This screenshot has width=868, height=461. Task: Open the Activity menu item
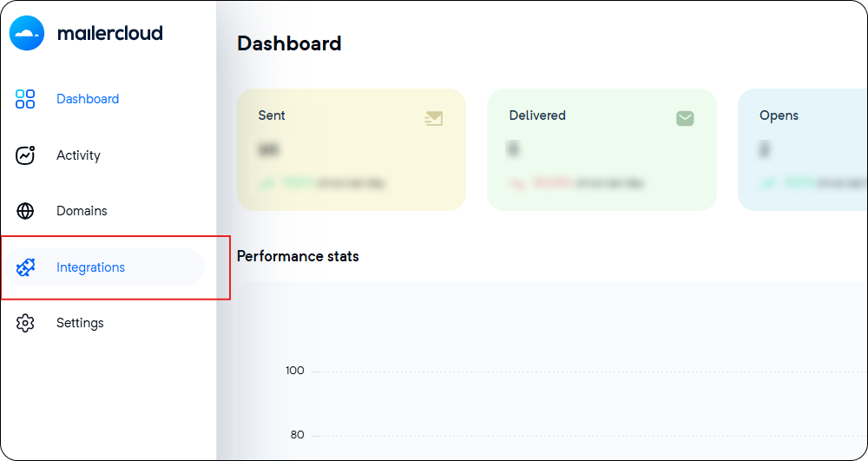(78, 155)
